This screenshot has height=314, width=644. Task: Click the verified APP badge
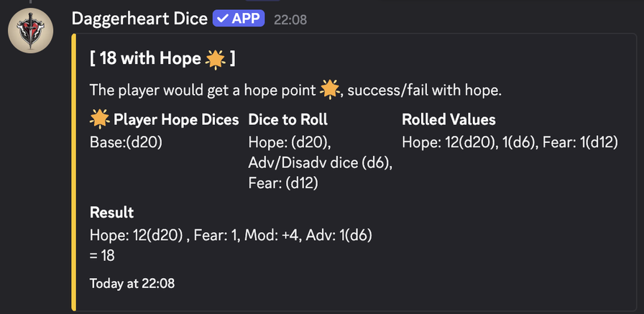click(238, 19)
